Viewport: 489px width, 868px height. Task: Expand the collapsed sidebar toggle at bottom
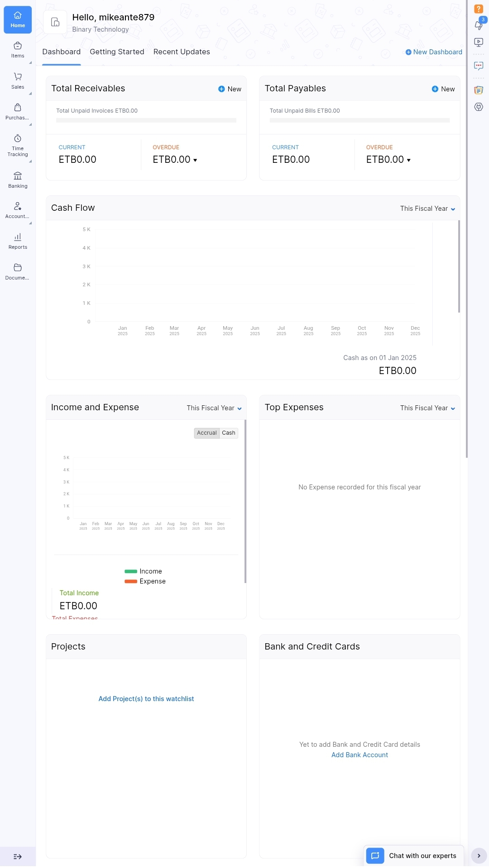point(18,856)
